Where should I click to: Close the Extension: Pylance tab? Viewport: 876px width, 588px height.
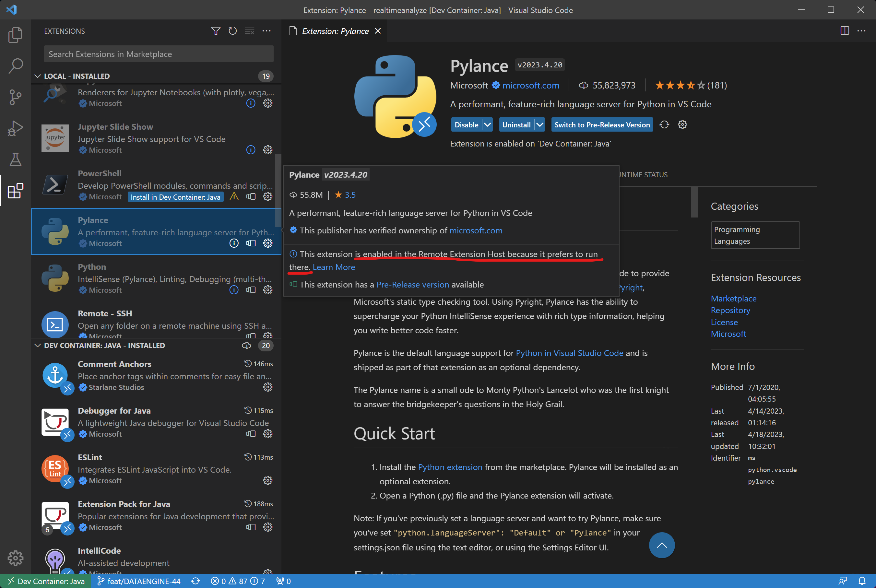pyautogui.click(x=378, y=31)
